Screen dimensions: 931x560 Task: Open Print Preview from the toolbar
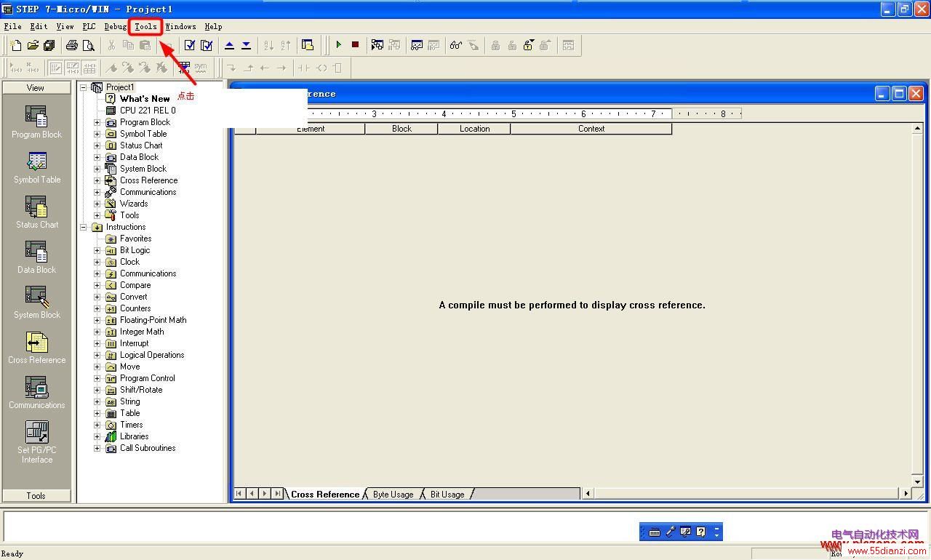click(x=88, y=45)
